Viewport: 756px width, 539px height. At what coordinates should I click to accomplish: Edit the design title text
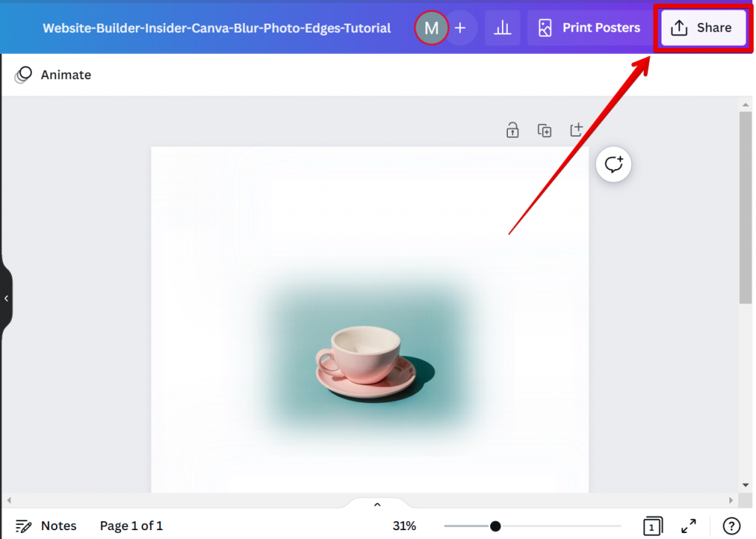click(x=216, y=27)
